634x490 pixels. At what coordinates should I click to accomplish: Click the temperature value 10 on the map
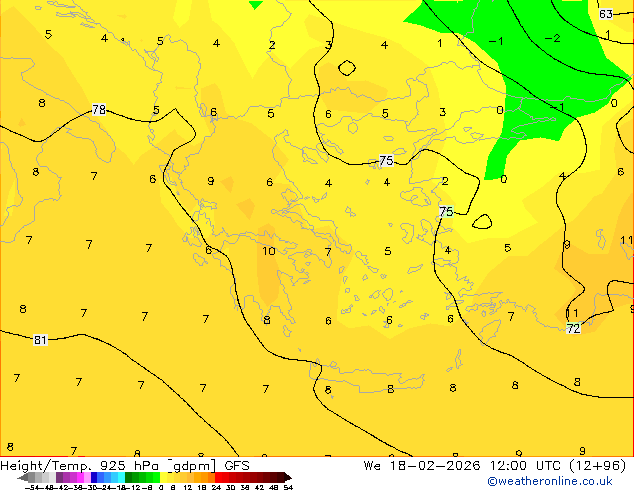(269, 251)
